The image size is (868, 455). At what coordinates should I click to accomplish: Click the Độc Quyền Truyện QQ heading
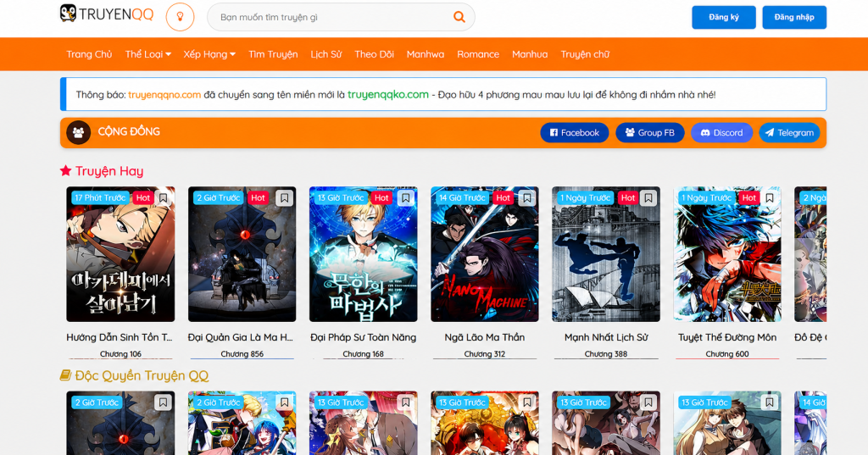tap(142, 376)
